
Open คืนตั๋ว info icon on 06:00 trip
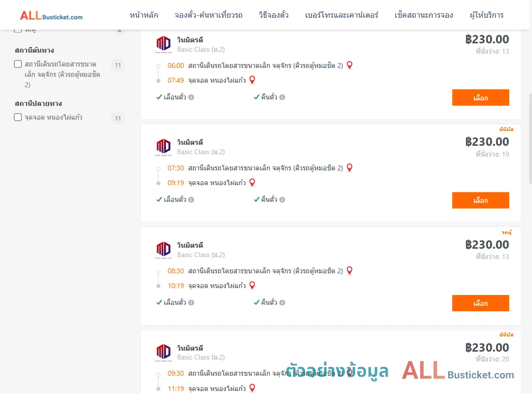pyautogui.click(x=282, y=98)
